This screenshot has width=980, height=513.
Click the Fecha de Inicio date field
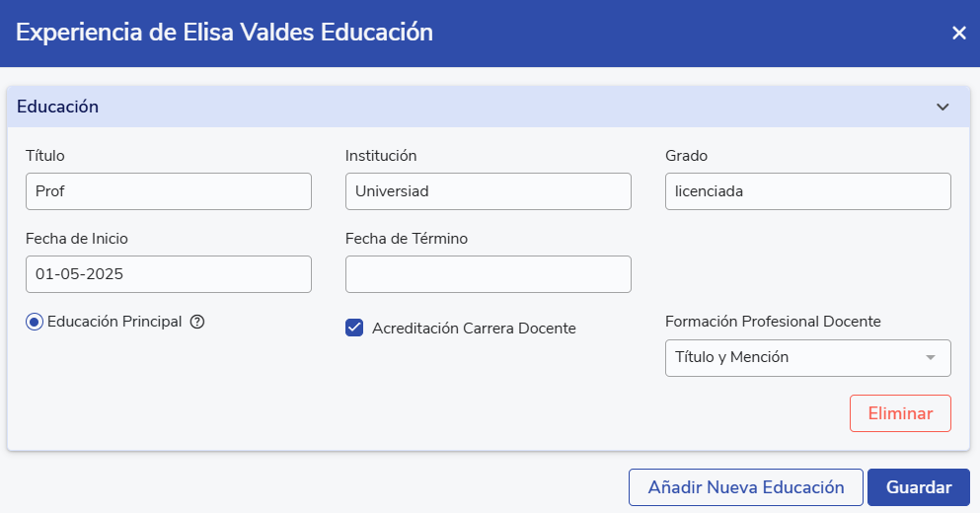[168, 274]
